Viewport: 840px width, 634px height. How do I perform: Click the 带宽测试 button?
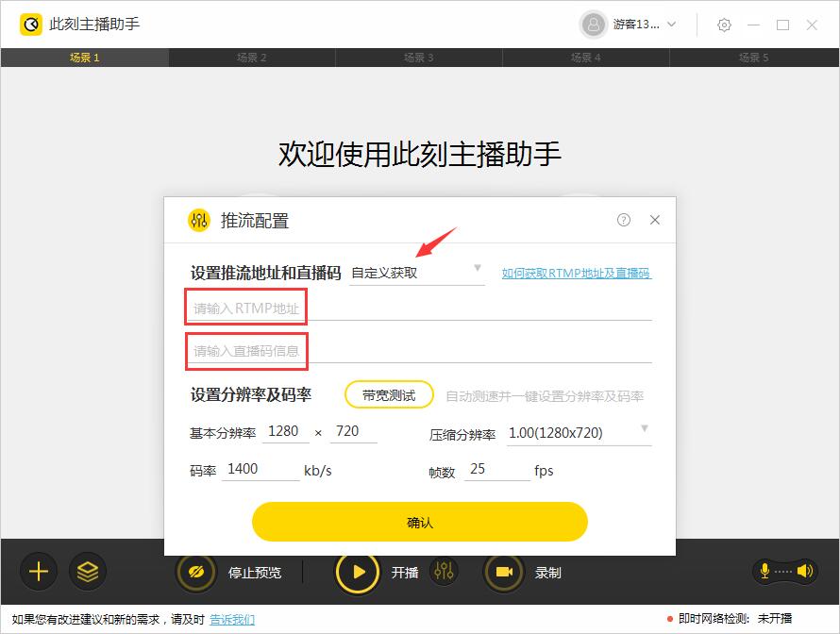click(389, 395)
